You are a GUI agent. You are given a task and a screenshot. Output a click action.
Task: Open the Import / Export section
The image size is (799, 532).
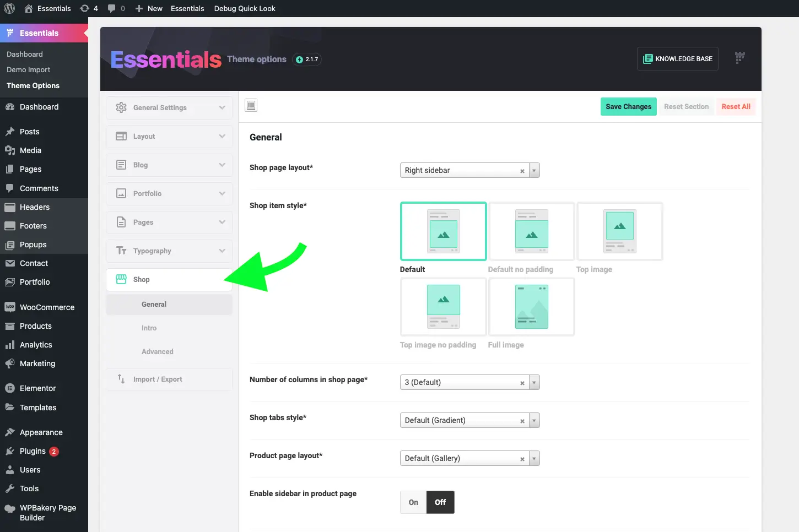point(169,379)
